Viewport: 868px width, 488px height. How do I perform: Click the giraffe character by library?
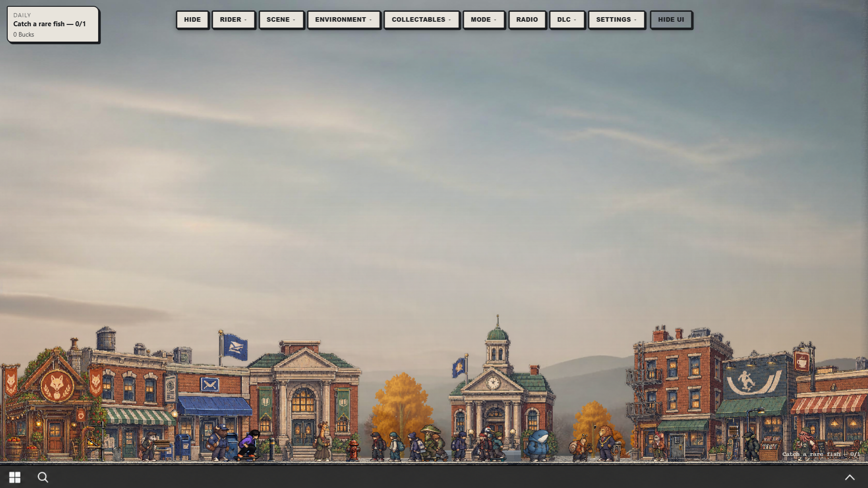coord(323,441)
